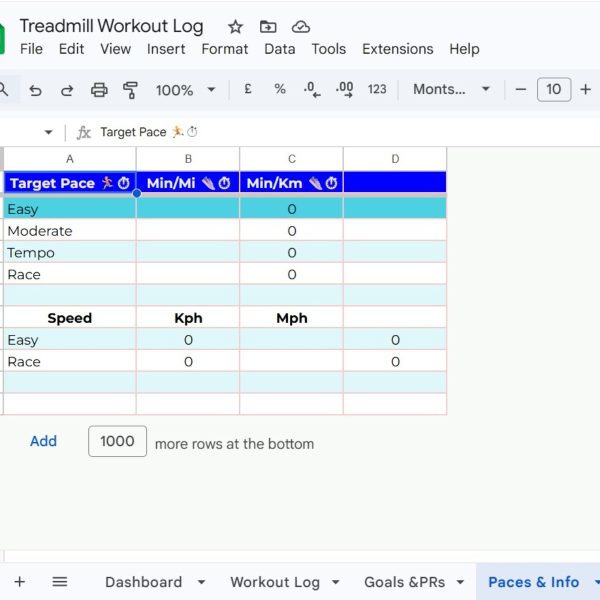Select column C header
This screenshot has height=600, width=600.
tap(292, 158)
